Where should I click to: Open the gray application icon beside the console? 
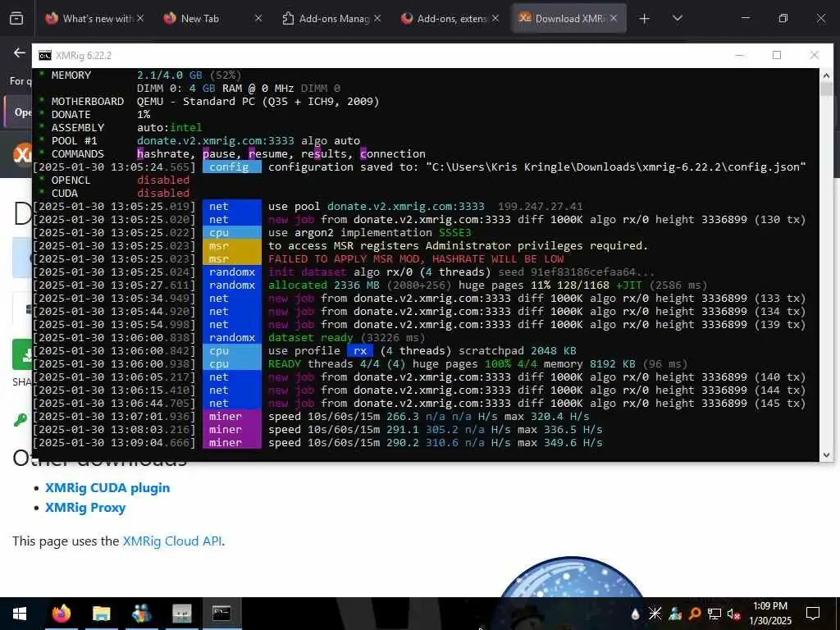coord(181,614)
